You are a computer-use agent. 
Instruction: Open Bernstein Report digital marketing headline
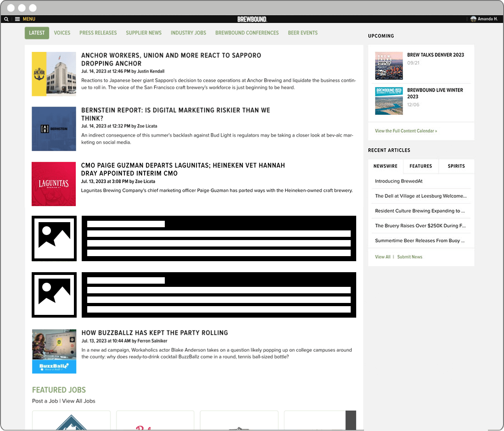pyautogui.click(x=175, y=114)
